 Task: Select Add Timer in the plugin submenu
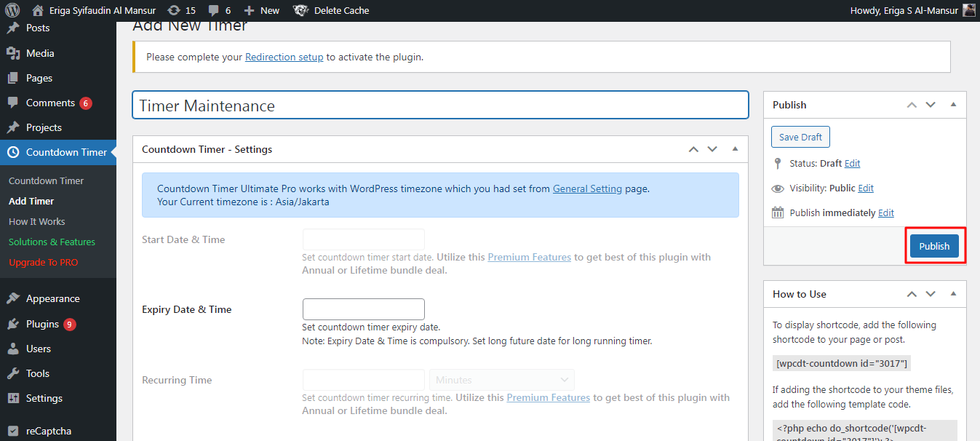[x=31, y=201]
